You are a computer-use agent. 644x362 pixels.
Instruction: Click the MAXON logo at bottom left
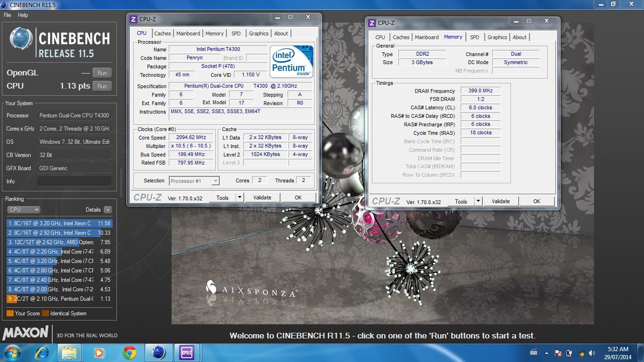(25, 333)
